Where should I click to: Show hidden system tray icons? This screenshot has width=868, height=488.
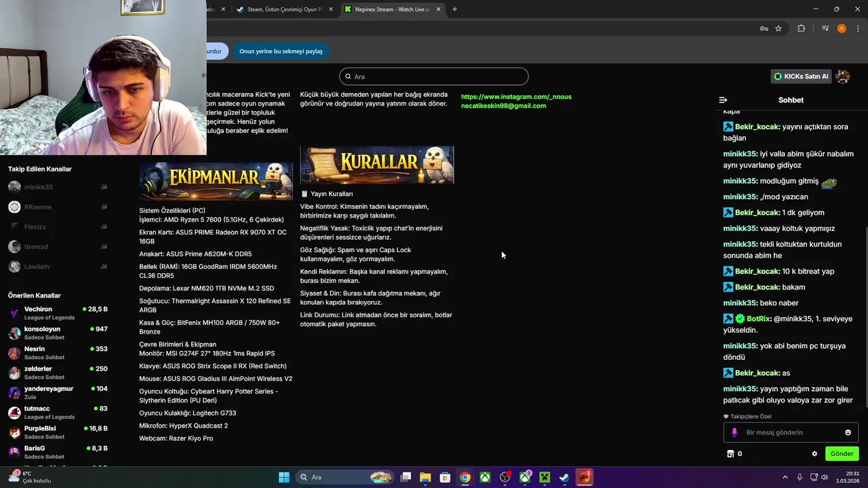click(x=785, y=477)
